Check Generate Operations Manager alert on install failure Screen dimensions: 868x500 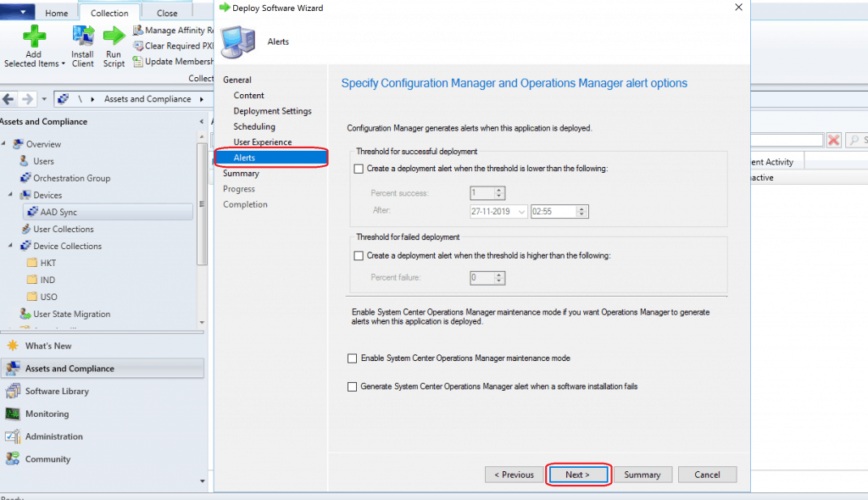coord(352,386)
